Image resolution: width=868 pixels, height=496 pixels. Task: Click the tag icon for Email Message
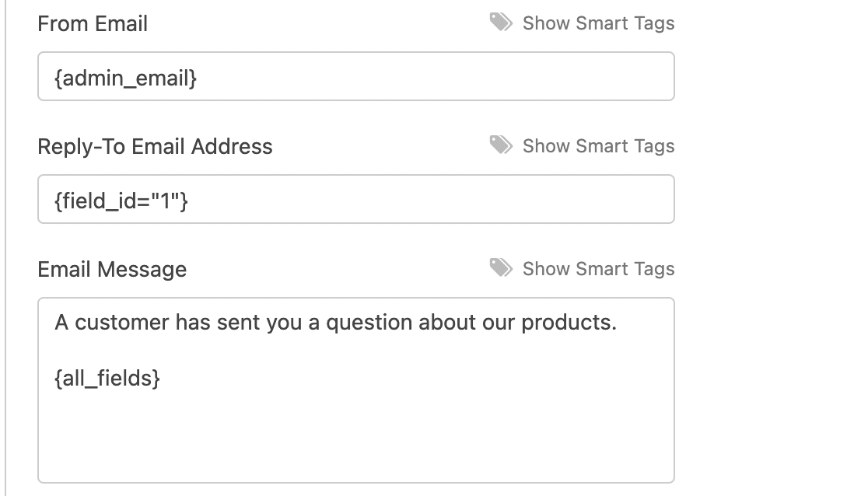501,268
